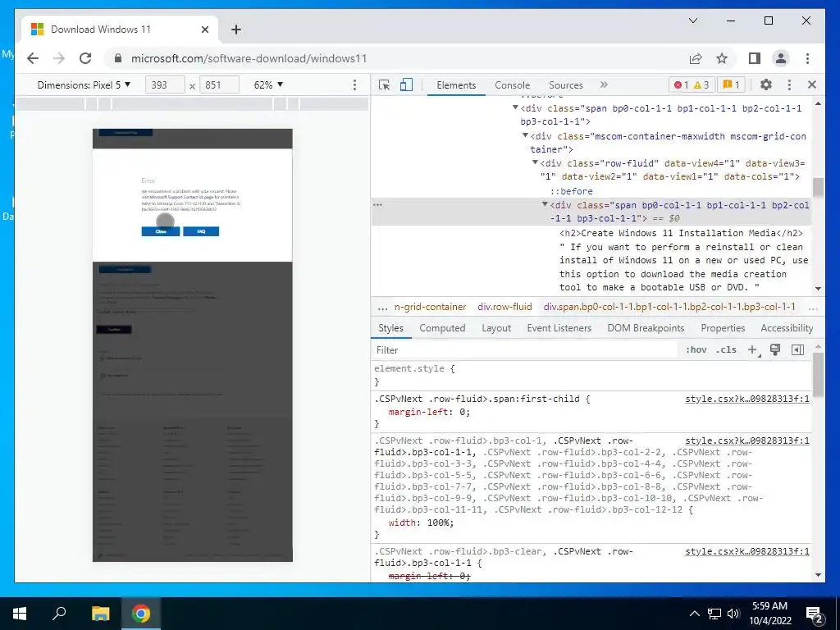Add a new style rule plus icon
The height and width of the screenshot is (630, 840).
(753, 349)
